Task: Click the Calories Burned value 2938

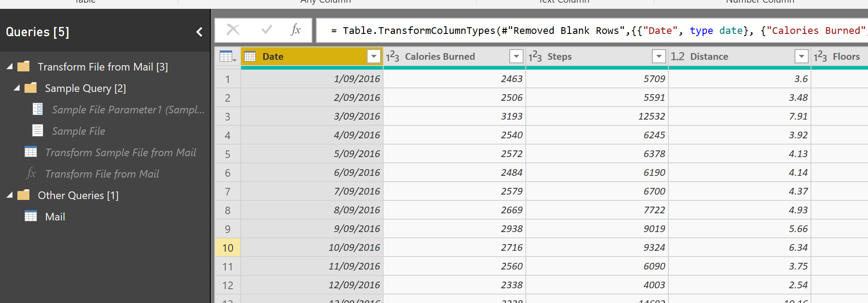Action: point(454,229)
